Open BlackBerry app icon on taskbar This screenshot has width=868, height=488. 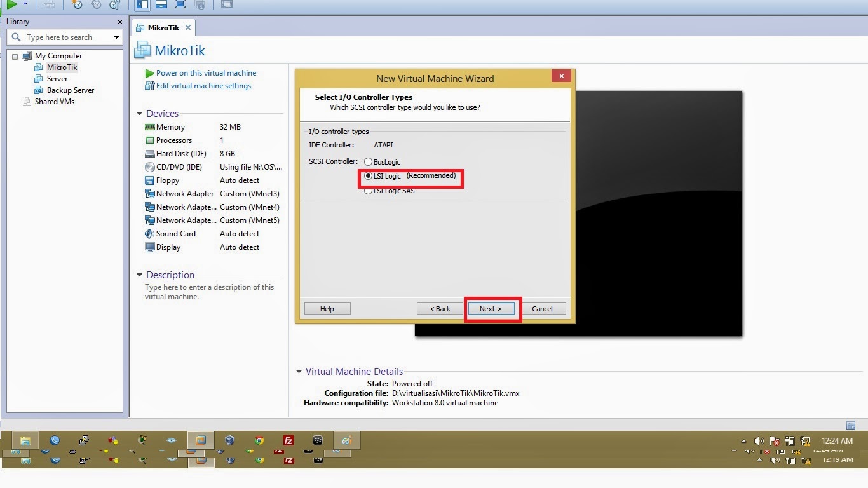click(x=318, y=440)
